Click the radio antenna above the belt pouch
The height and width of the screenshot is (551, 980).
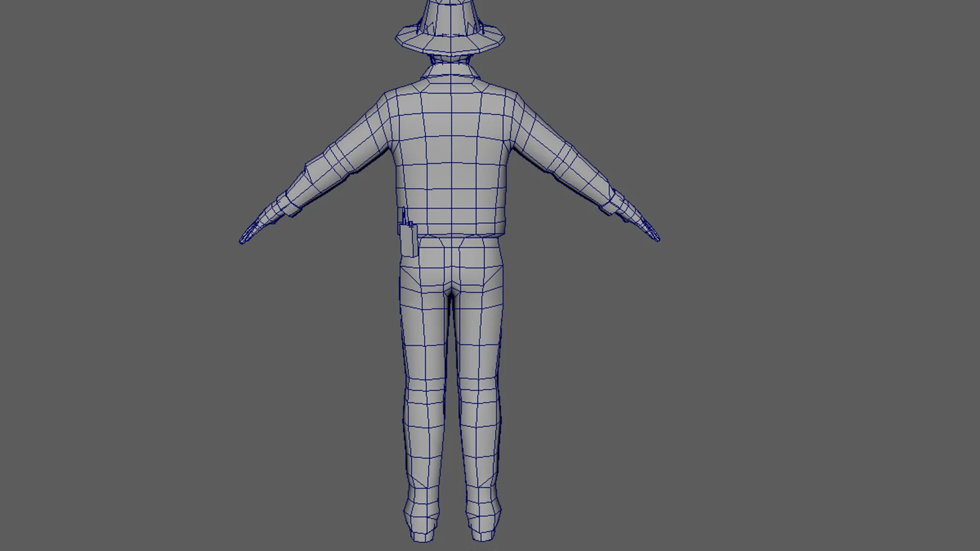(x=404, y=215)
